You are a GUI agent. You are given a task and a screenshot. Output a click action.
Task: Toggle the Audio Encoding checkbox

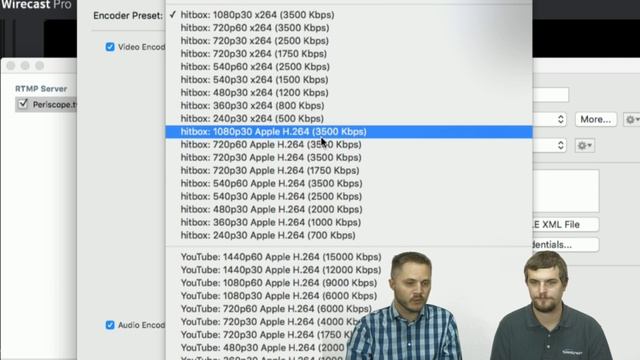click(110, 325)
